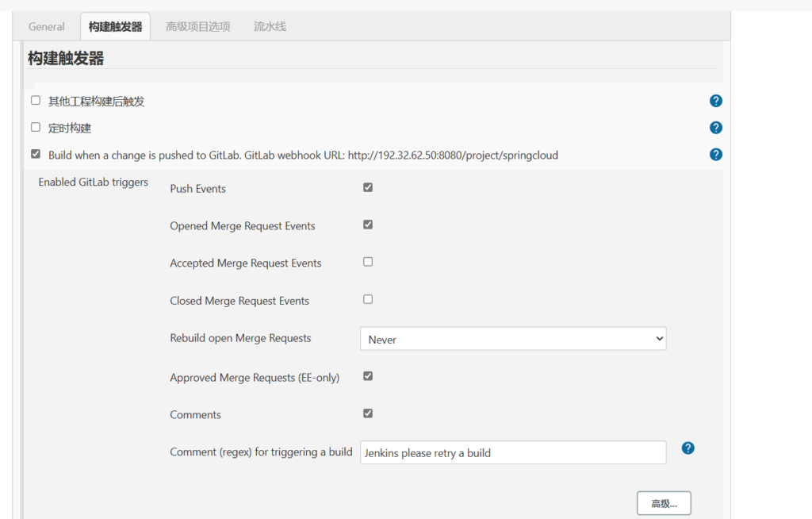Select 构建触发器 tab
The image size is (812, 519).
[116, 26]
